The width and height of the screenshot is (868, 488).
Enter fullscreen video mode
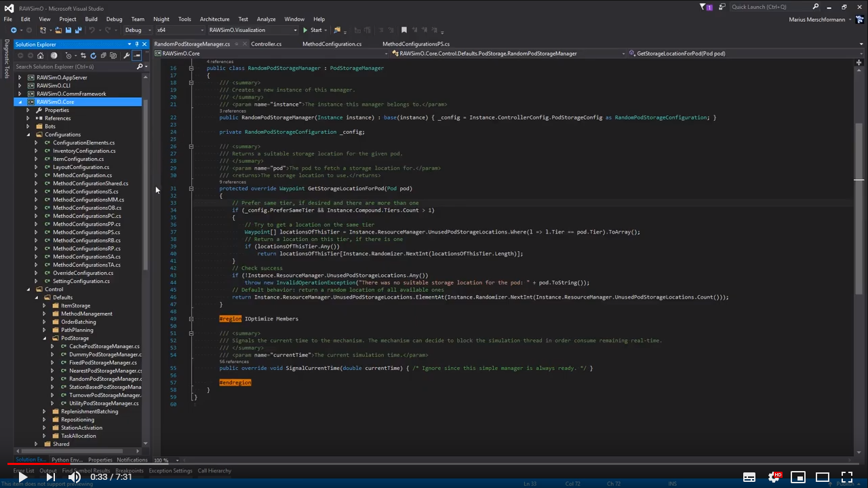coord(847,477)
